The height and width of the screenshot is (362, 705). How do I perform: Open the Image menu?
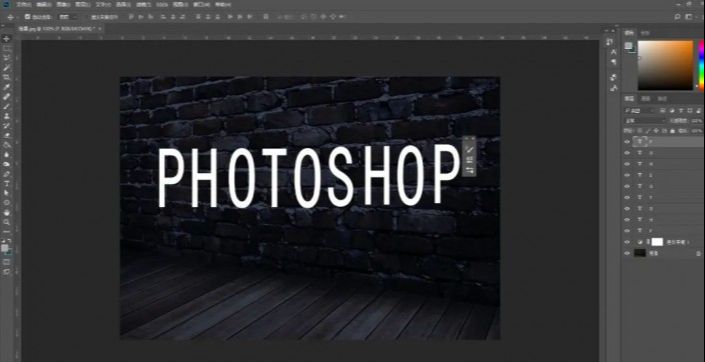(x=63, y=4)
